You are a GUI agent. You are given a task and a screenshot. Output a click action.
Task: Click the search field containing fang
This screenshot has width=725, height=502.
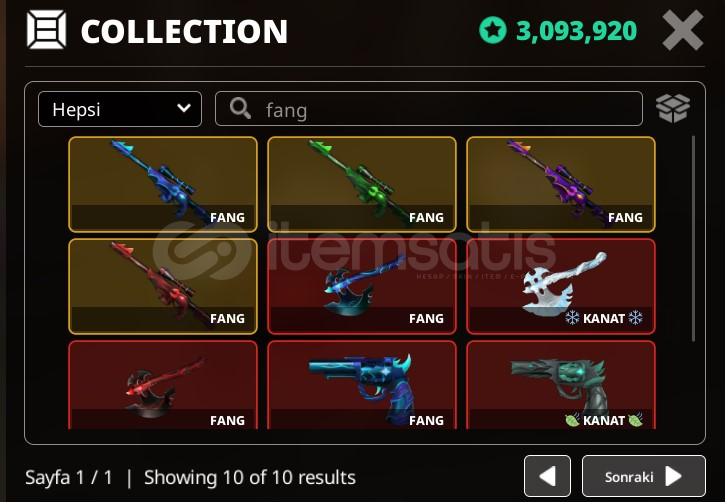click(x=429, y=109)
